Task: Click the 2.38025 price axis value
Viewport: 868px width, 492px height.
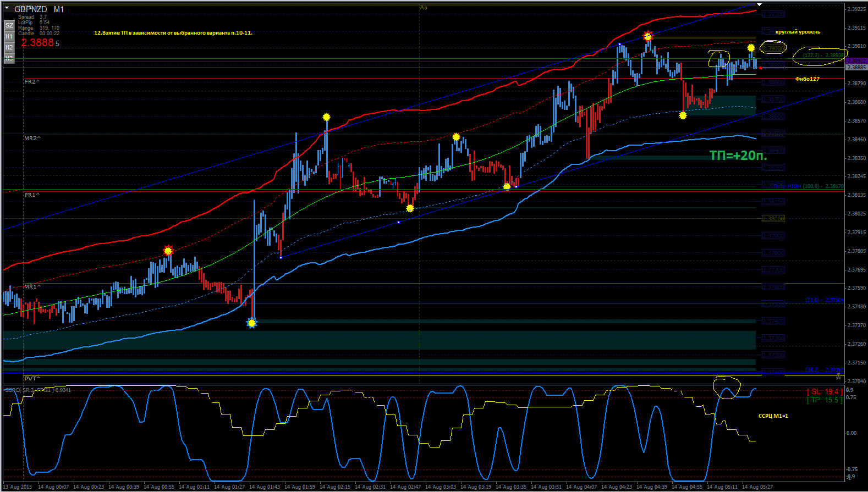Action: coord(856,214)
